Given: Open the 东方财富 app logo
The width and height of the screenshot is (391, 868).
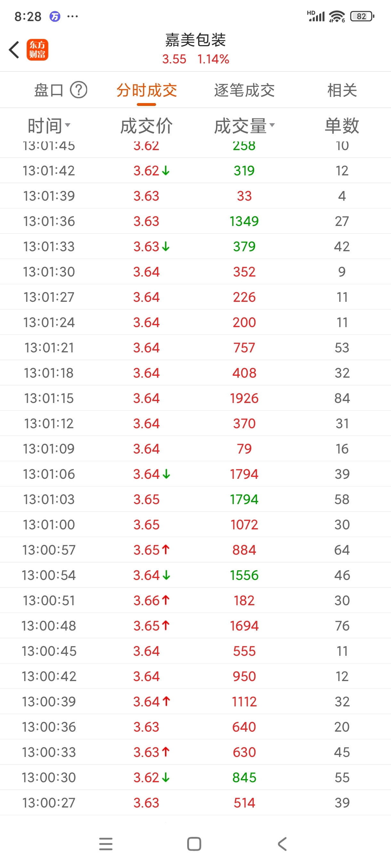Looking at the screenshot, I should [x=37, y=50].
